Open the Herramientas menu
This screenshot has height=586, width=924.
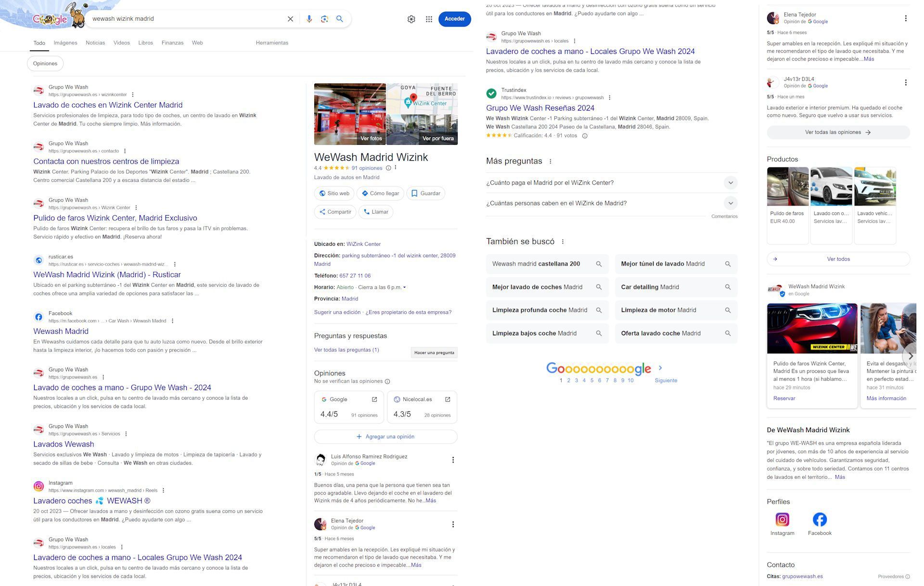272,43
